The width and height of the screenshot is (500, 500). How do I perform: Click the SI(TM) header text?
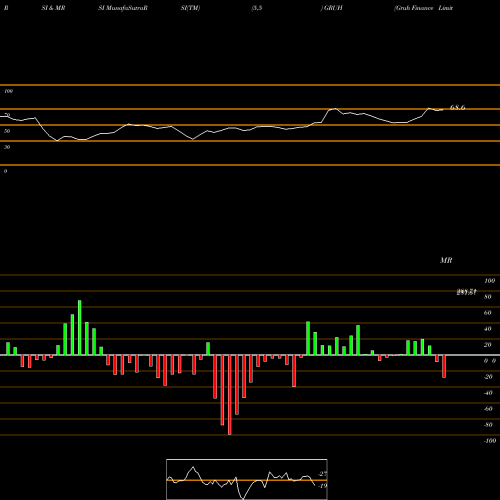click(190, 8)
